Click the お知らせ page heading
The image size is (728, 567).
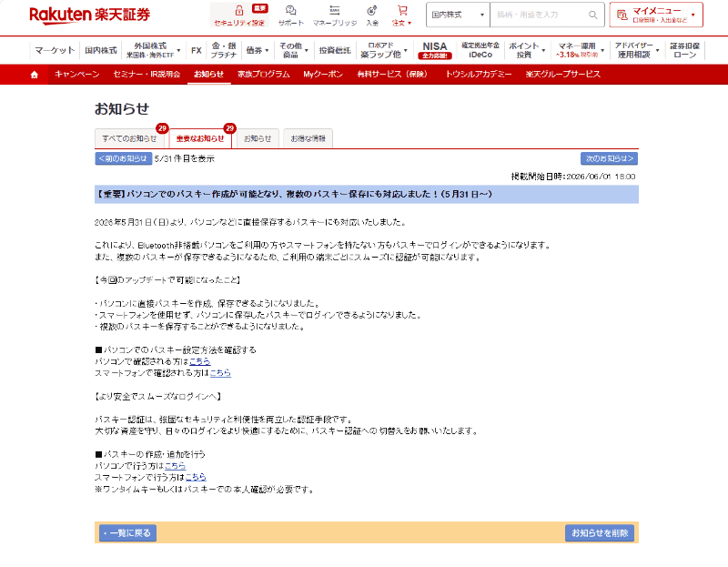(x=122, y=108)
